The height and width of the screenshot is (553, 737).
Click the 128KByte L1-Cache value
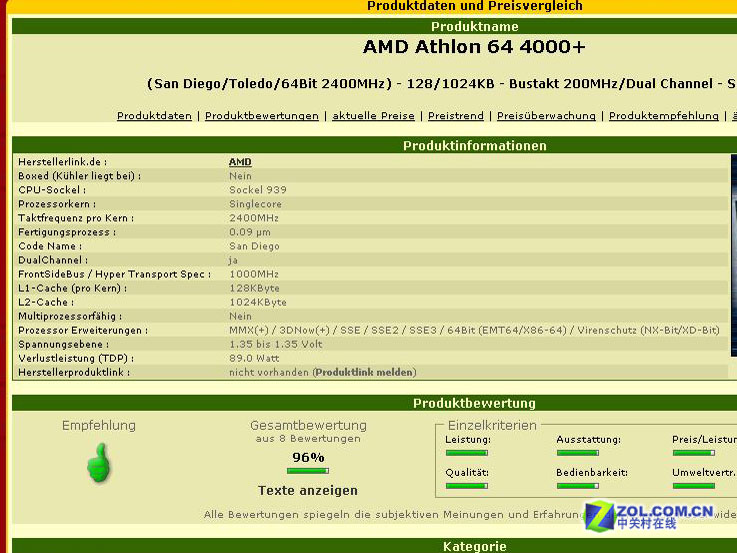click(254, 288)
